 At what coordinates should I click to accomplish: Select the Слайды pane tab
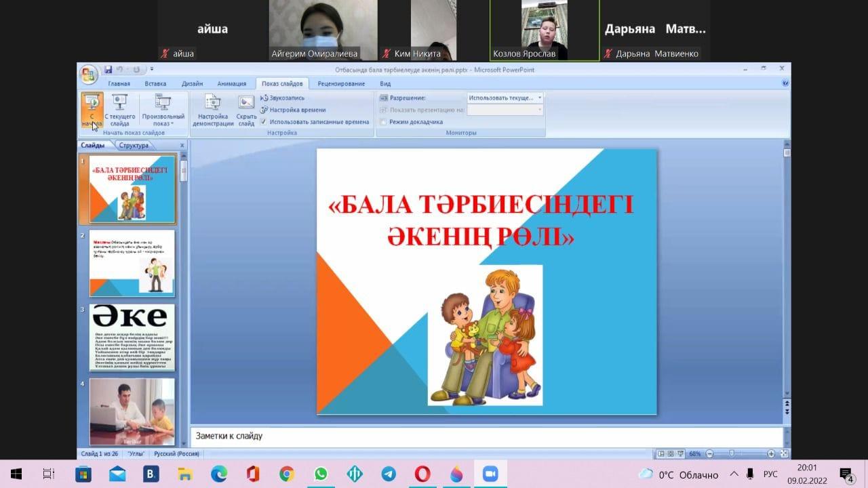tap(93, 145)
